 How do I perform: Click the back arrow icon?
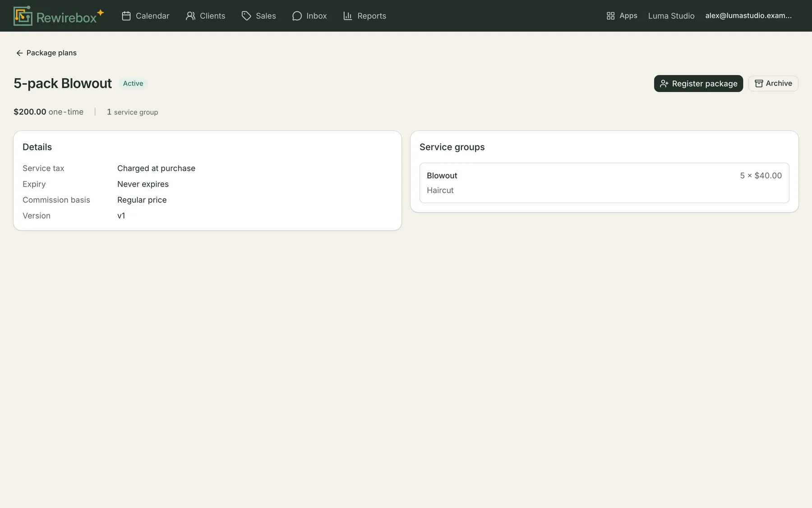pyautogui.click(x=19, y=53)
